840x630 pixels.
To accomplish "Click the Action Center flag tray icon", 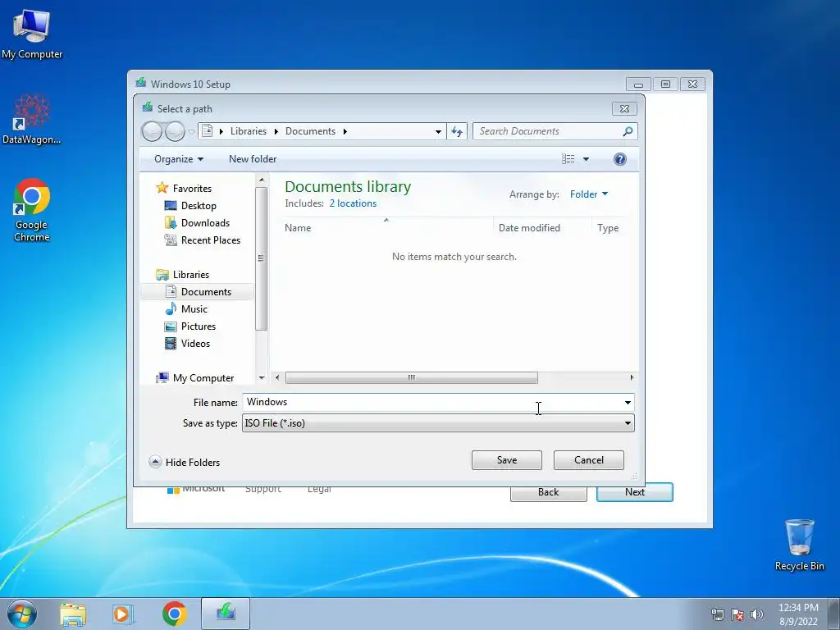I will [x=737, y=614].
